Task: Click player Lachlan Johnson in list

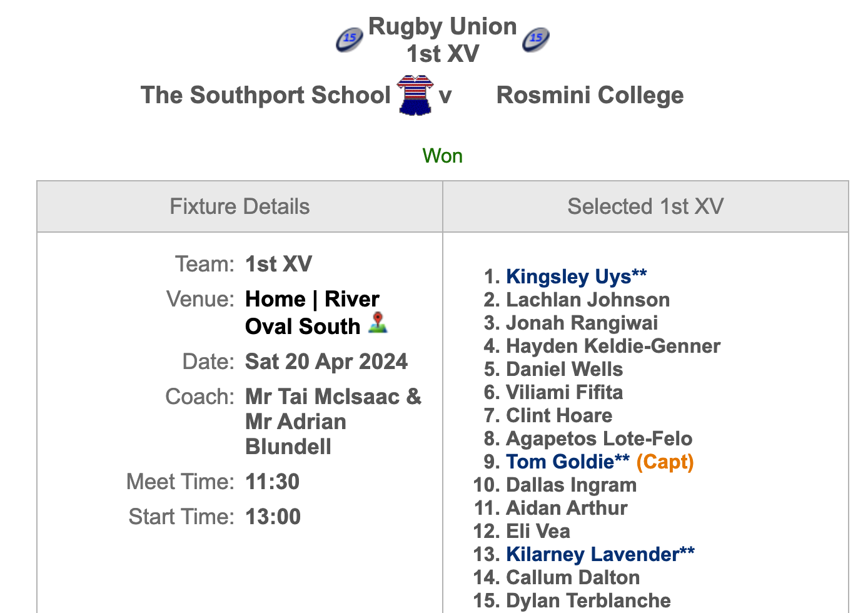Action: [x=588, y=300]
